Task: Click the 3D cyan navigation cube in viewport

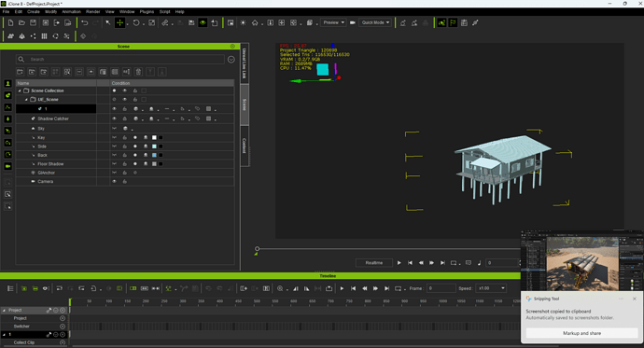Action: 322,69
